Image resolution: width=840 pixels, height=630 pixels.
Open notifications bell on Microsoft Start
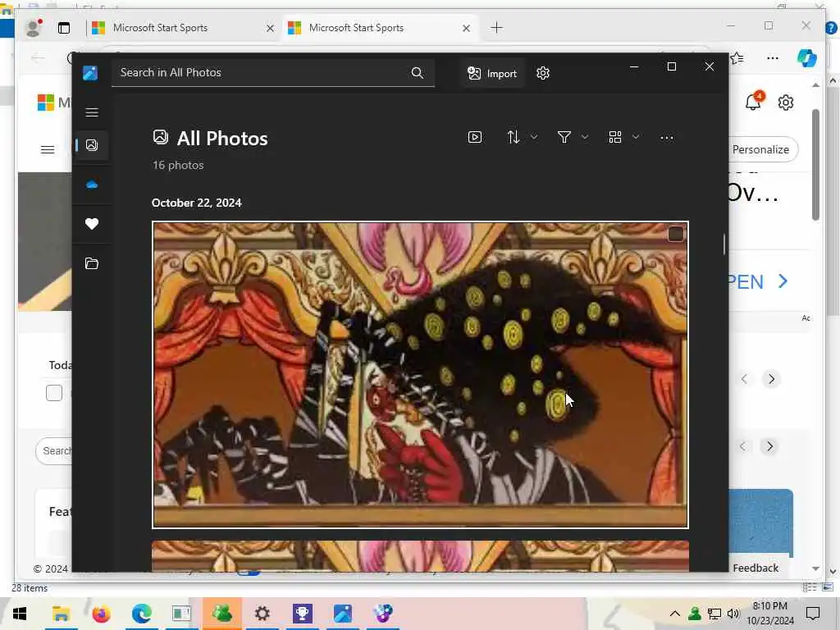[753, 101]
